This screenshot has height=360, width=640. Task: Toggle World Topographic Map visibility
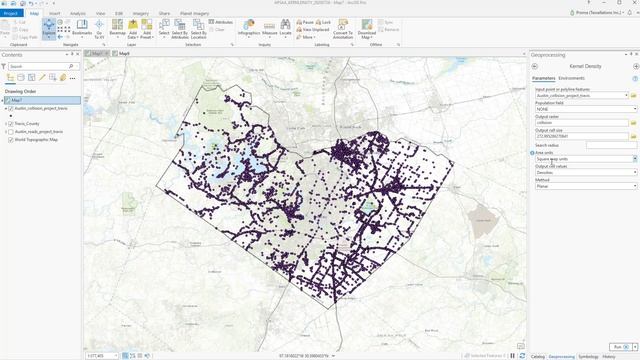coord(11,140)
